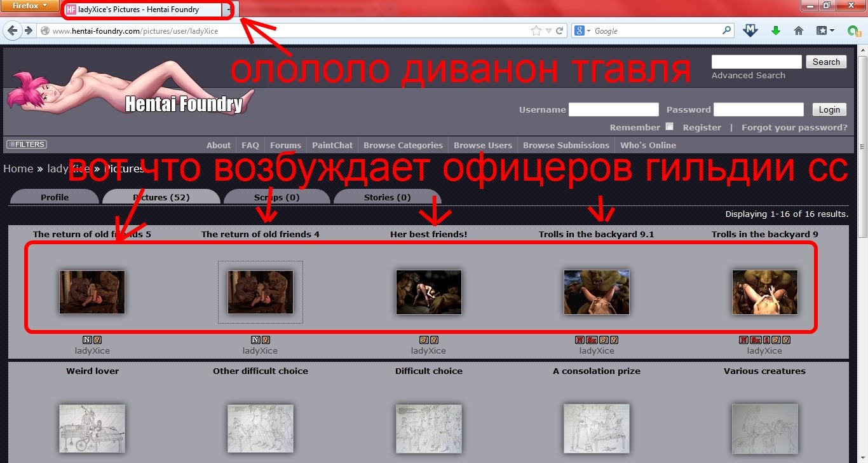Open the Difficult choice sketch thumbnail

429,429
